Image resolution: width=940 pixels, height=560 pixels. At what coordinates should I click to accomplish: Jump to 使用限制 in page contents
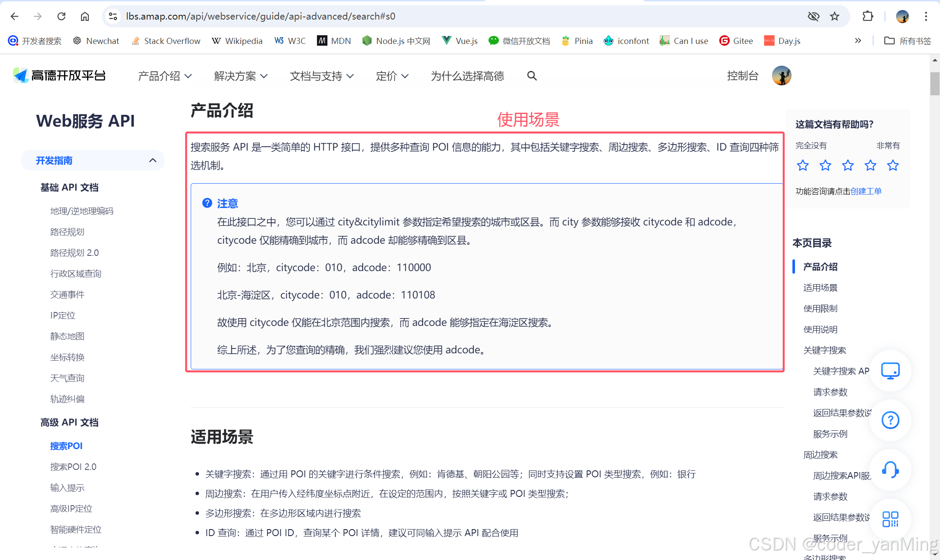coord(820,309)
